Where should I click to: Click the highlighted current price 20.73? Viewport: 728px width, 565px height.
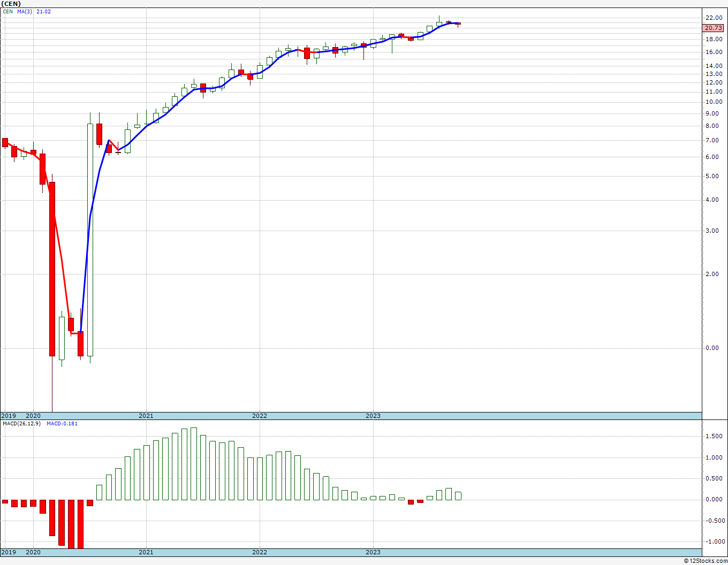point(714,28)
